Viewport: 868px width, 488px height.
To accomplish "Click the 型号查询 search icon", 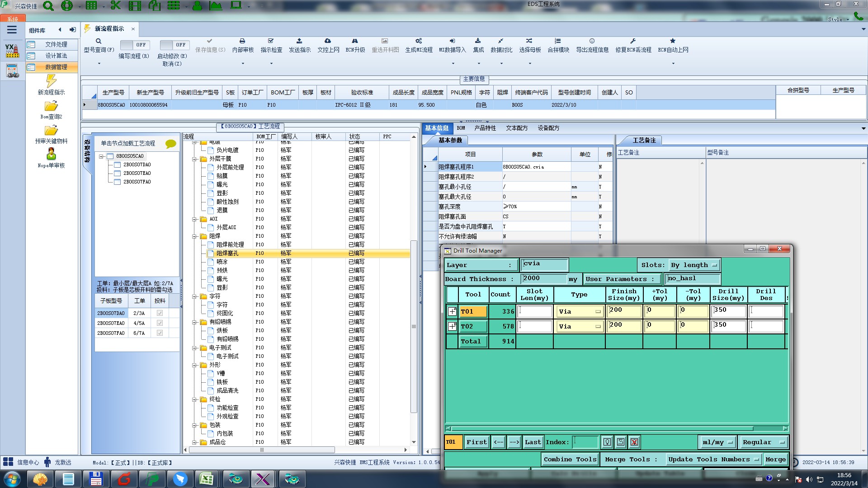I will point(99,41).
